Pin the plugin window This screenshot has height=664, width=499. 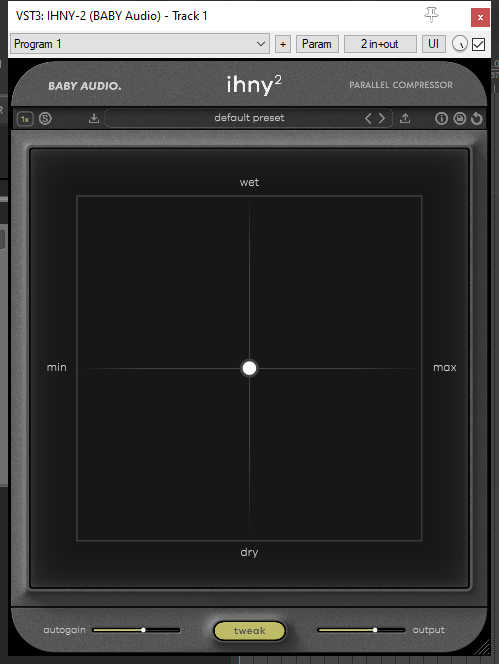coord(431,16)
